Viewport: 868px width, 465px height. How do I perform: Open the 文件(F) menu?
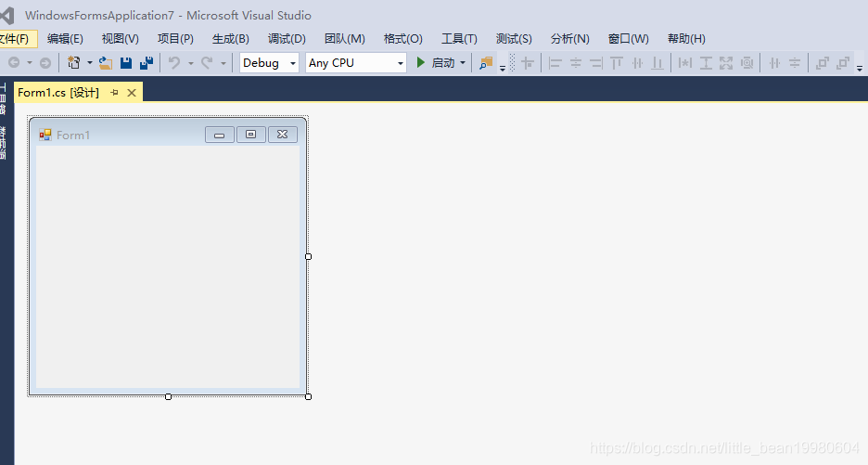click(x=15, y=39)
